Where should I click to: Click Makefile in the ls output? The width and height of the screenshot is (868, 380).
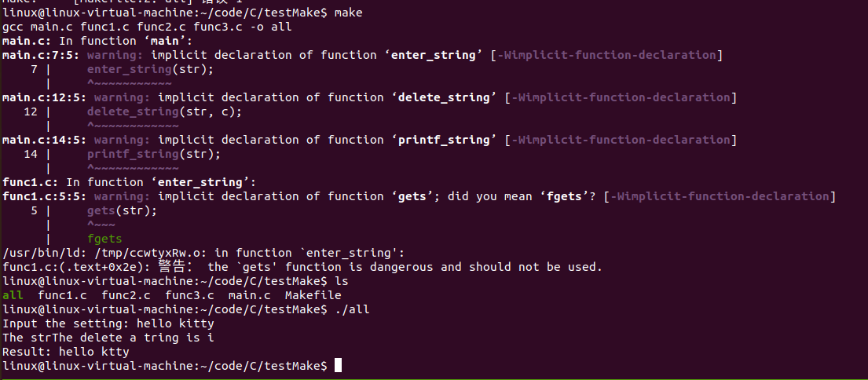pos(313,295)
